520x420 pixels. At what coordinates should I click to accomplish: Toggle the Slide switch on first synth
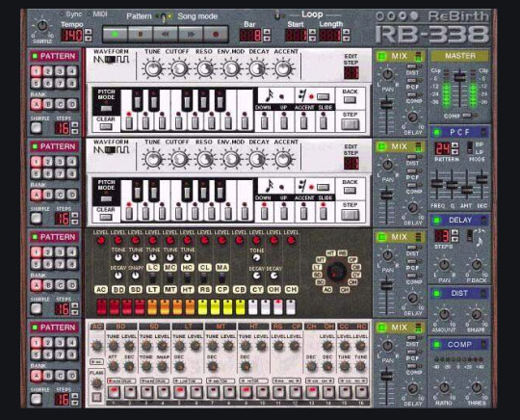[x=323, y=121]
